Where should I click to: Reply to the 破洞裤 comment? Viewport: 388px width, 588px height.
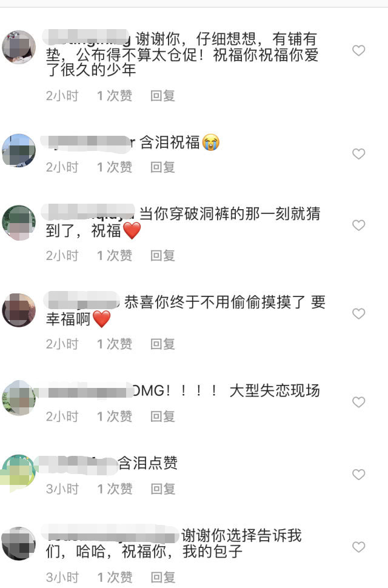coord(162,255)
